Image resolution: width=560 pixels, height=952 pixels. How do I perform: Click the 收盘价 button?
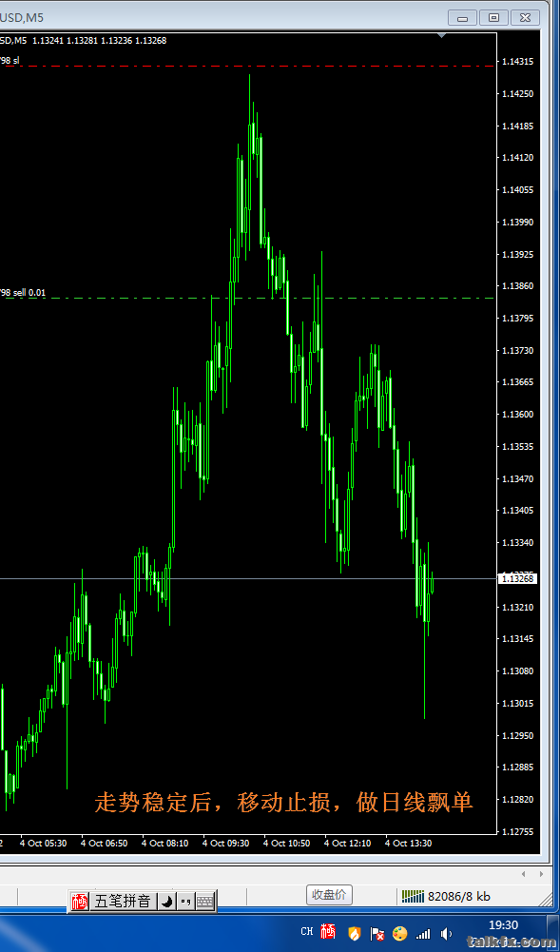coord(330,894)
